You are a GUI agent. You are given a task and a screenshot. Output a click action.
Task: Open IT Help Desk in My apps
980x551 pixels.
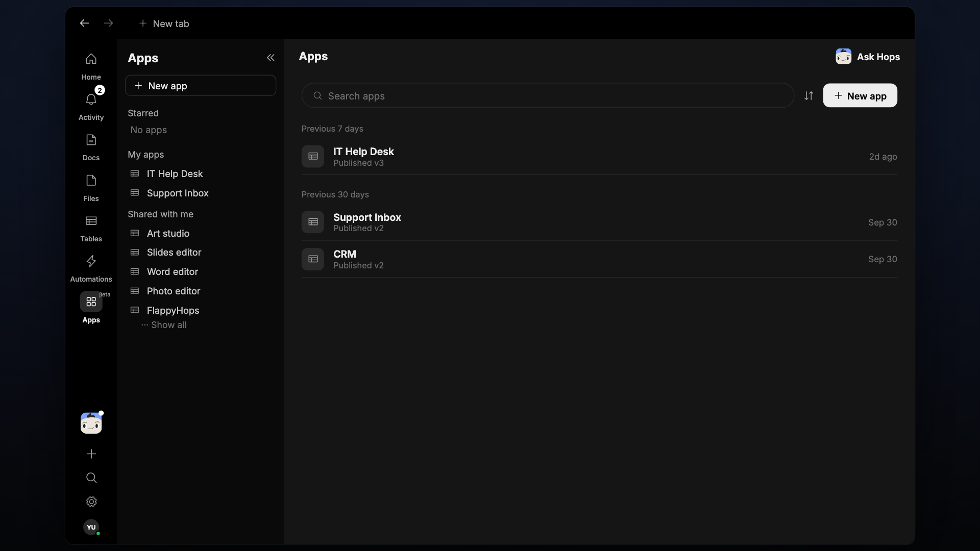coord(201,173)
